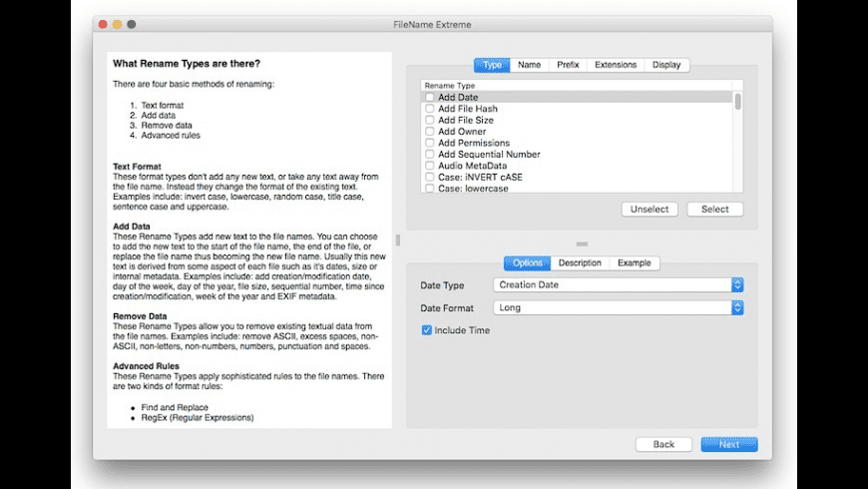Uncheck the Include Time checkbox

[x=427, y=330]
